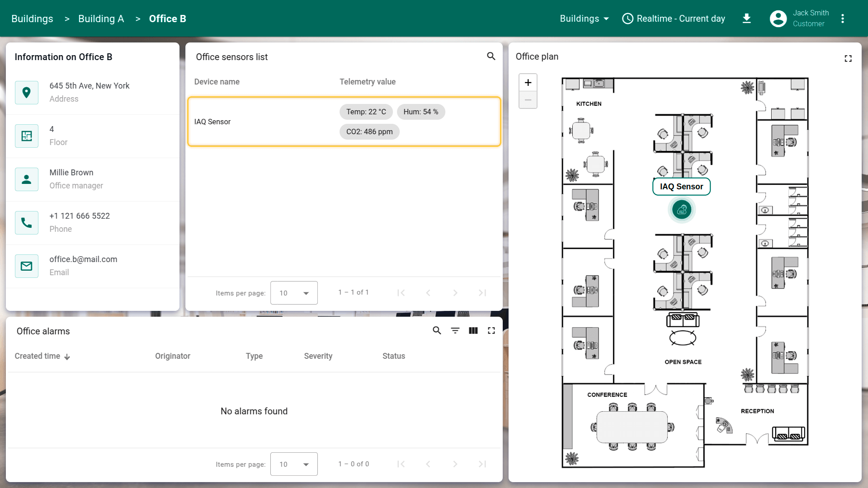Viewport: 868px width, 488px height.
Task: Open alarms column display settings
Action: click(473, 331)
